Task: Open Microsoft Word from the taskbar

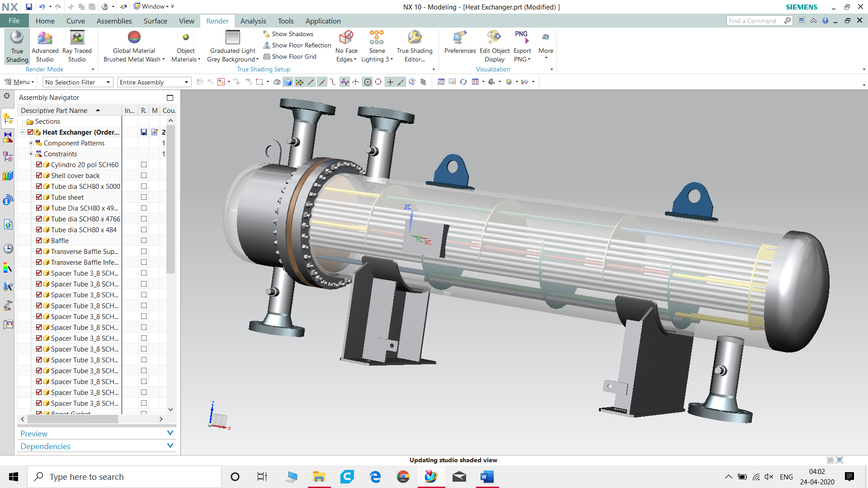Action: pos(487,477)
